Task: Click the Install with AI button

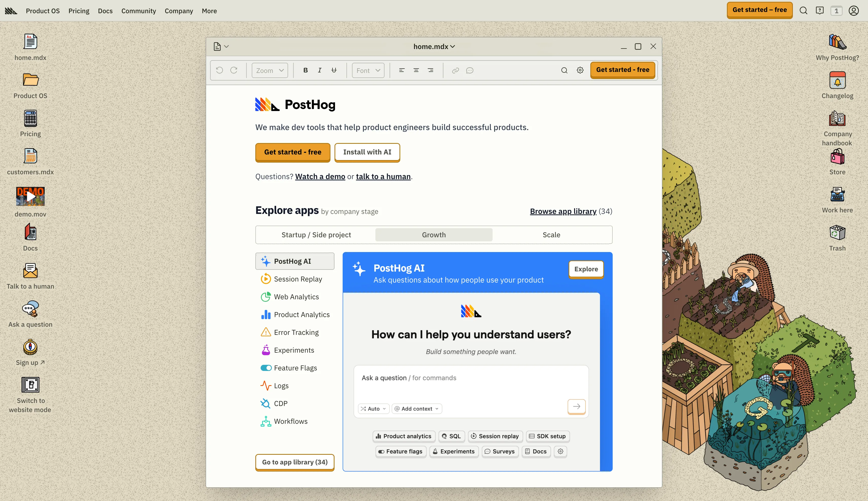Action: pos(367,152)
